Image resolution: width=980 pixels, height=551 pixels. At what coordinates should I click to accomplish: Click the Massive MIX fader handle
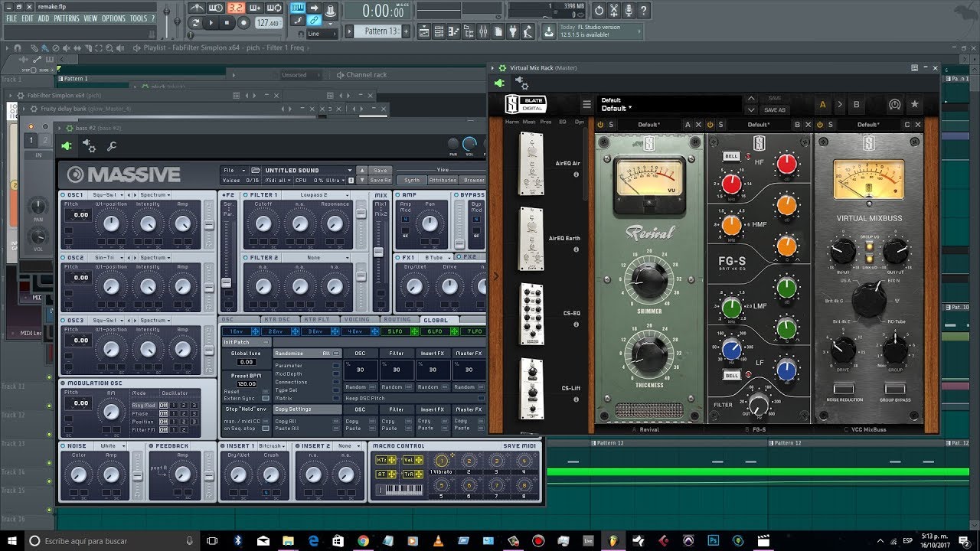378,252
